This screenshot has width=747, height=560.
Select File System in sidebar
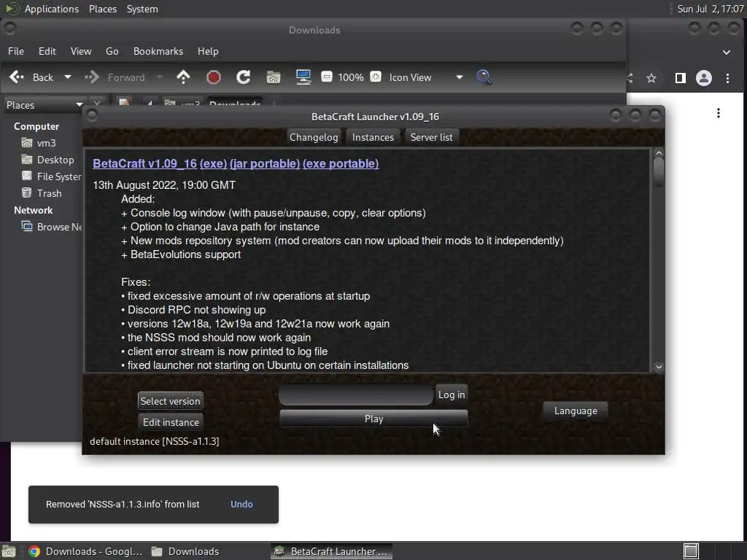tap(50, 176)
